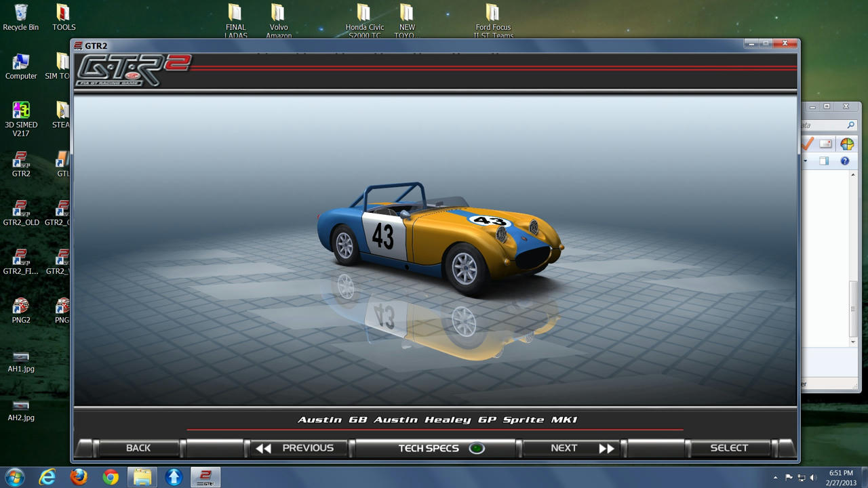Open the NEW TOYO desktop folder

pos(407,21)
